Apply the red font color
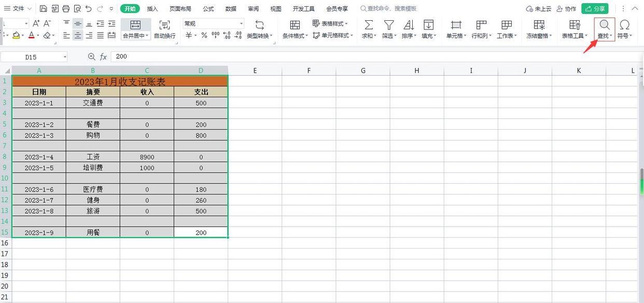The height and width of the screenshot is (303, 644). tap(31, 35)
